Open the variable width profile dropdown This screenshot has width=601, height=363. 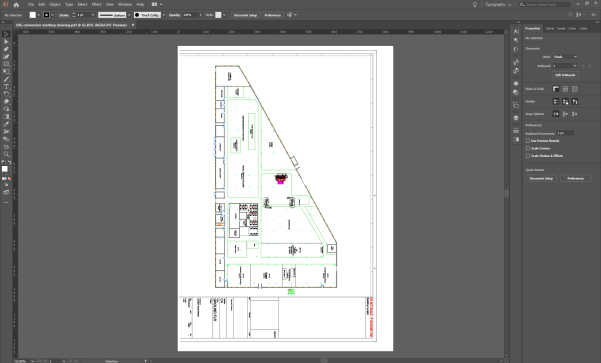(129, 15)
